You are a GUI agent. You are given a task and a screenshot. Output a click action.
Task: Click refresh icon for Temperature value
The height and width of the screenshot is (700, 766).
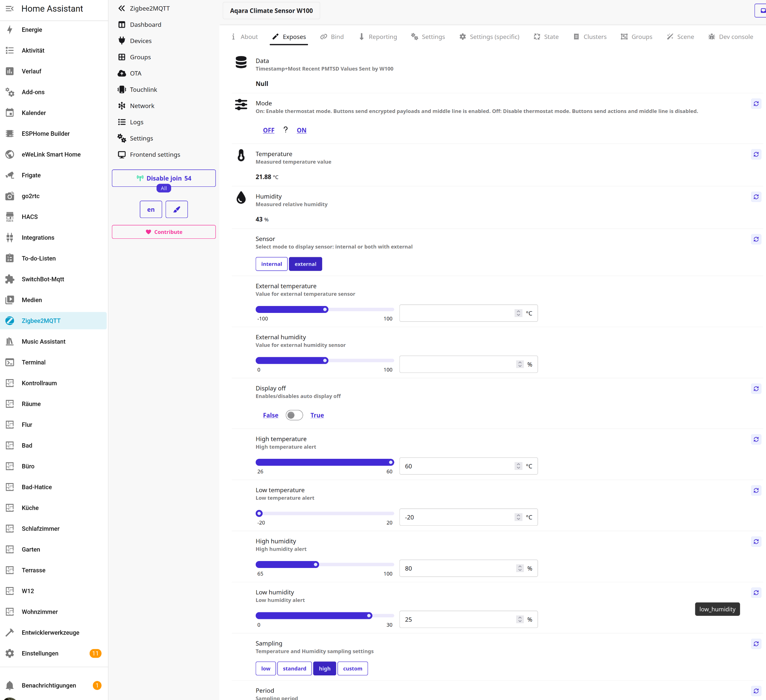coord(756,154)
